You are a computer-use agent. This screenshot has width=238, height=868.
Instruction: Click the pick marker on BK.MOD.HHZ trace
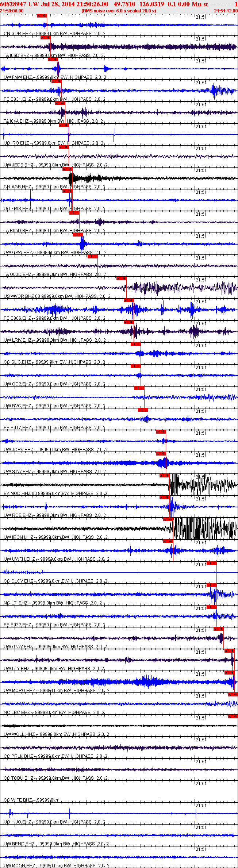coord(165,476)
